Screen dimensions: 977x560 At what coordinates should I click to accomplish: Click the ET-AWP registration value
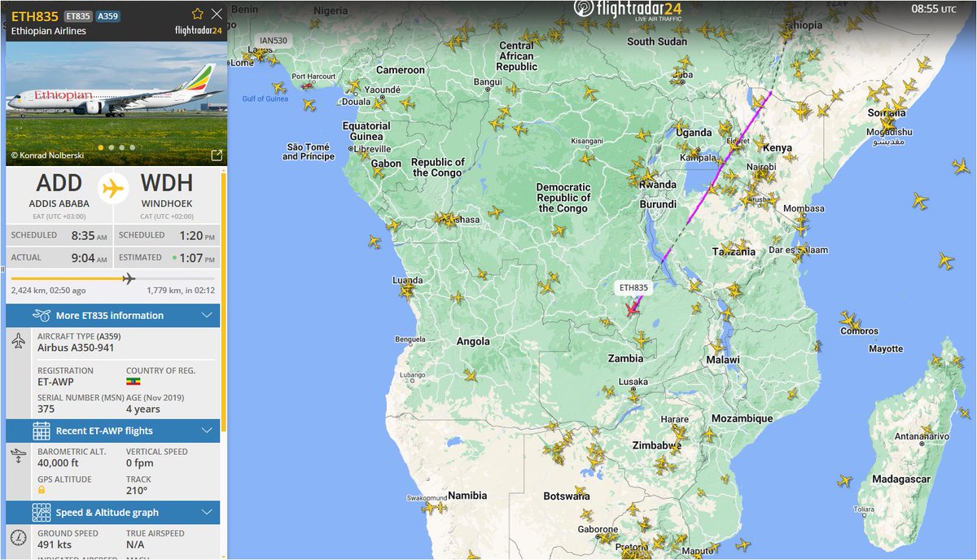pyautogui.click(x=55, y=382)
